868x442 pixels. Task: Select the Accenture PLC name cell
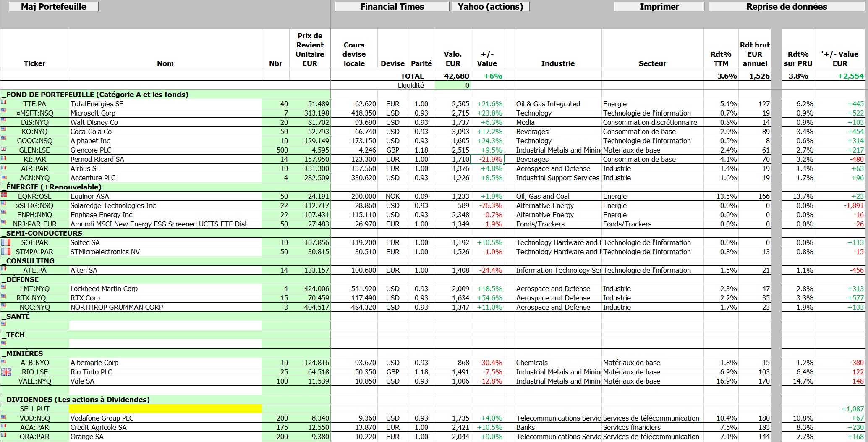click(x=165, y=178)
